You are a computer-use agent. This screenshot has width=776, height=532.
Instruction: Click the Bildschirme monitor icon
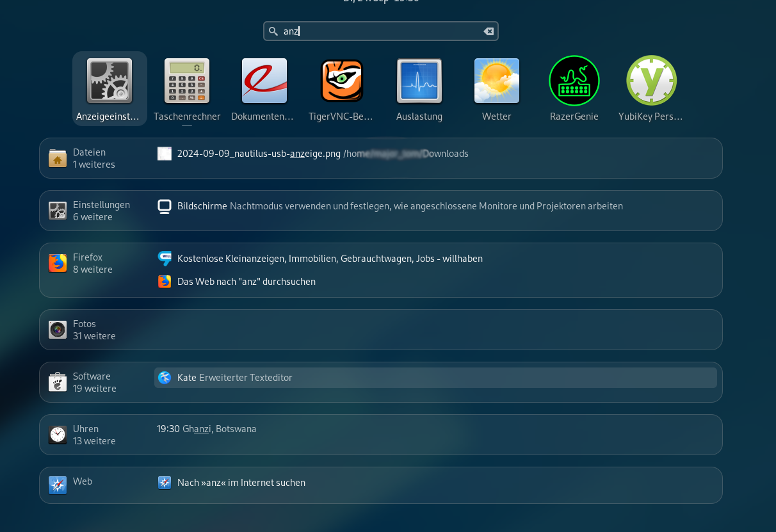[x=165, y=206]
